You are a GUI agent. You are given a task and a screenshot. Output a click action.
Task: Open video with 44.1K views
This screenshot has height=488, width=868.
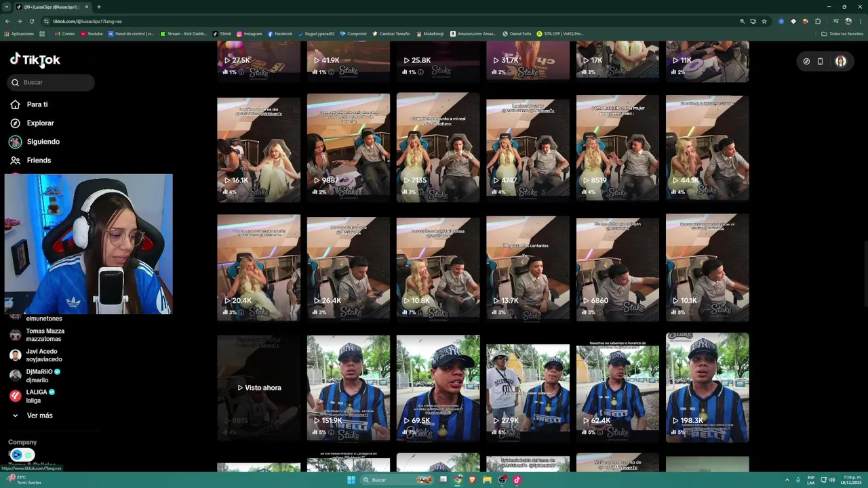pos(707,148)
